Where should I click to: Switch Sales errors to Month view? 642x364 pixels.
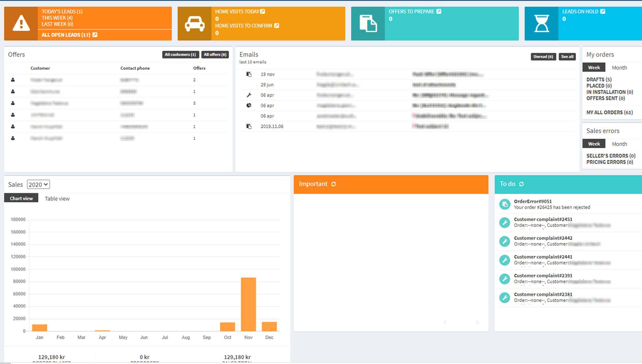pyautogui.click(x=619, y=144)
